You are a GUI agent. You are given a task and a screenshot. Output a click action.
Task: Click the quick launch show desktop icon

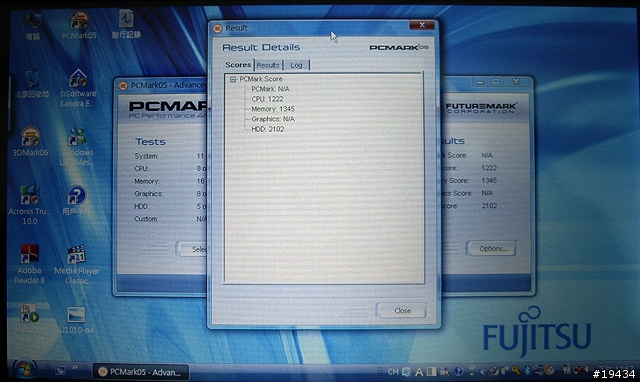click(x=60, y=371)
